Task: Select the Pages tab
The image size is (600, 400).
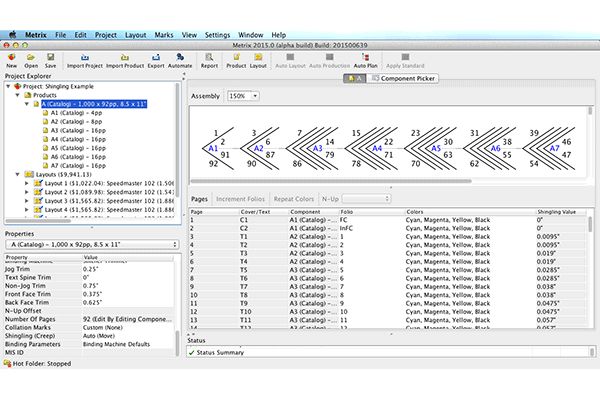Action: click(199, 199)
